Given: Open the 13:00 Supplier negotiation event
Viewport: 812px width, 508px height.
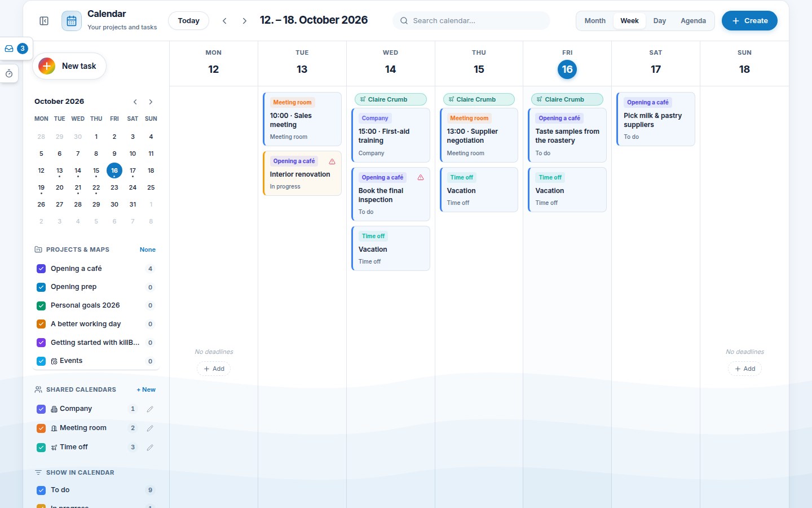Looking at the screenshot, I should [x=479, y=135].
